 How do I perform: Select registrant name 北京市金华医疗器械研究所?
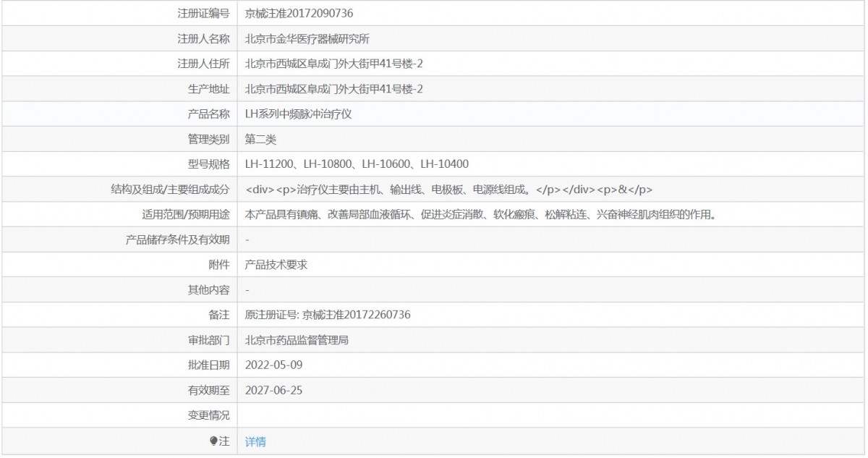(309, 38)
